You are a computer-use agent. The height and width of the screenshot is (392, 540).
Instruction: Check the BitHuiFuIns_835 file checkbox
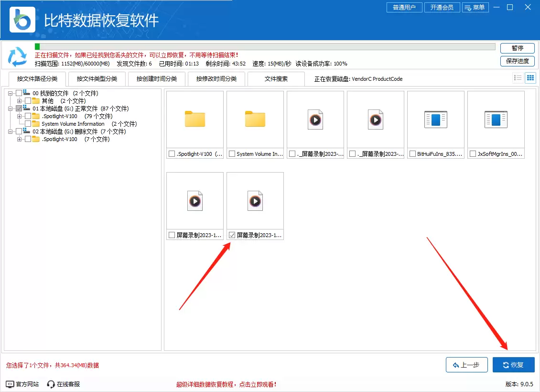click(x=412, y=154)
